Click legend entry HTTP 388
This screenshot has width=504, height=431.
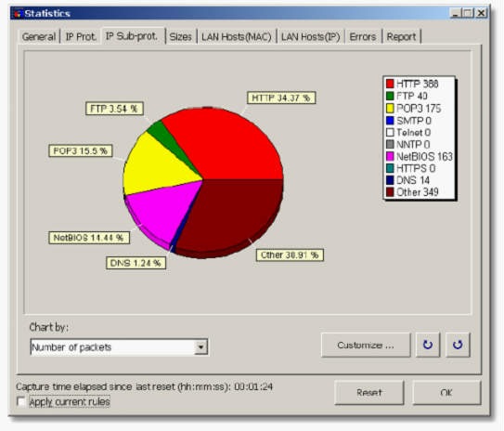pos(412,84)
